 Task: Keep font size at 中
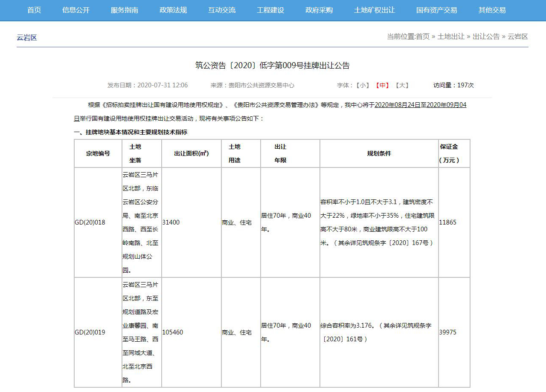(383, 85)
